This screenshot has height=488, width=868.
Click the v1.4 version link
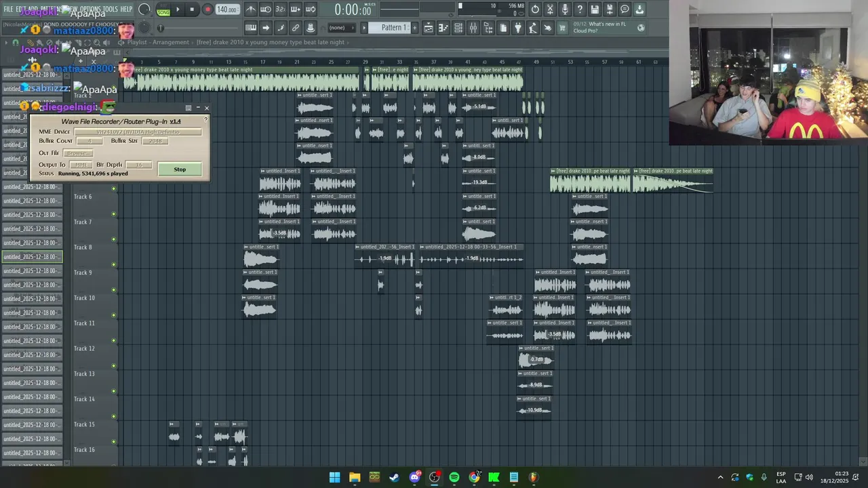175,121
